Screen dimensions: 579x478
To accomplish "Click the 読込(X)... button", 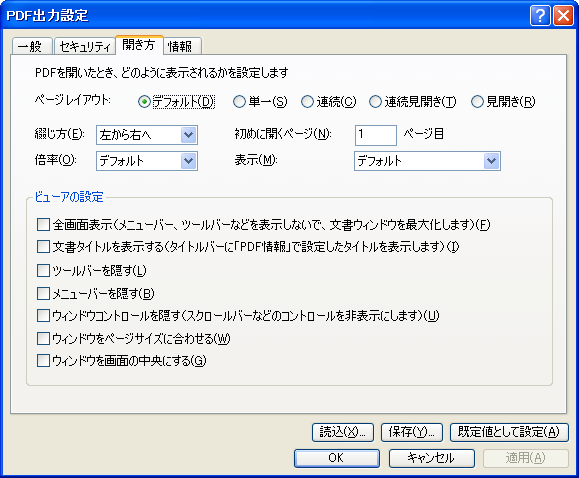I will 343,432.
